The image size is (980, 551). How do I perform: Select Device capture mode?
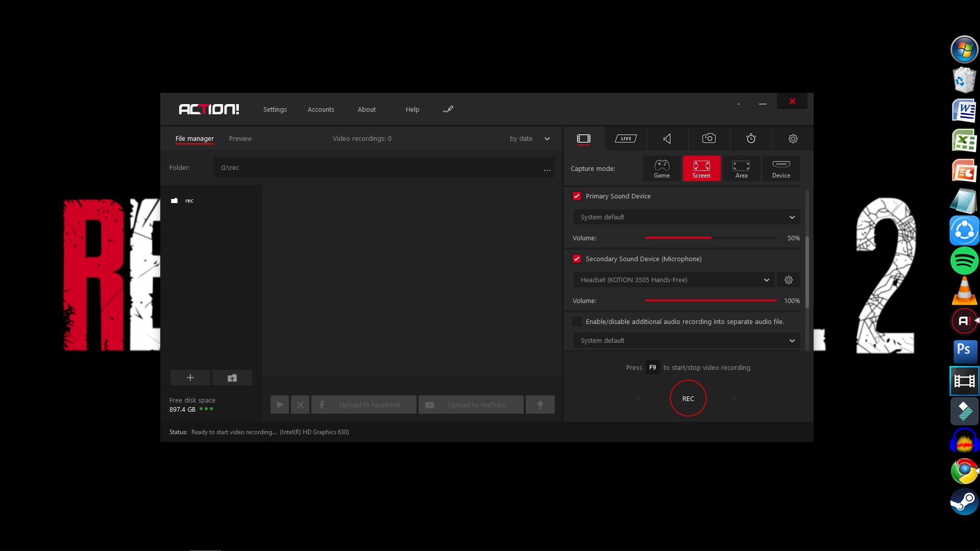781,168
